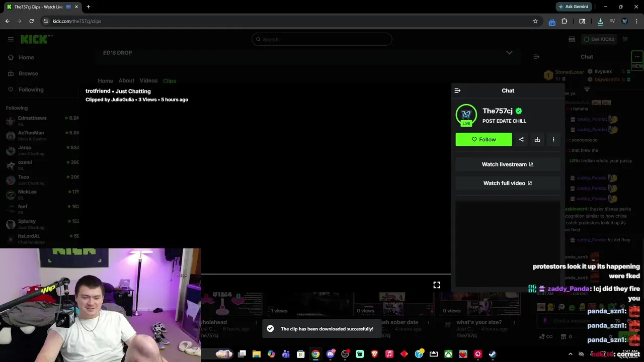This screenshot has height=362, width=644.
Task: Open the Google Lens search icon in toolbar
Action: [582, 21]
